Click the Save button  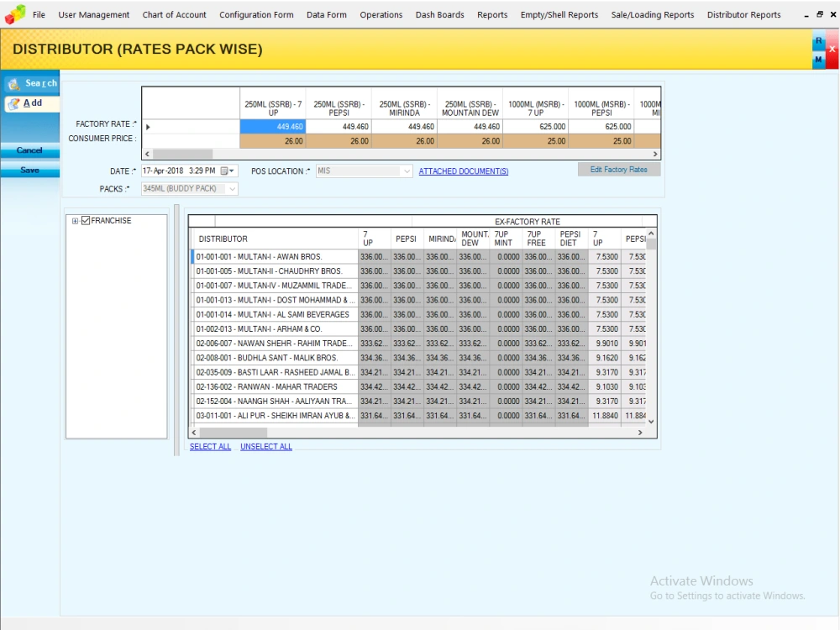click(x=29, y=170)
